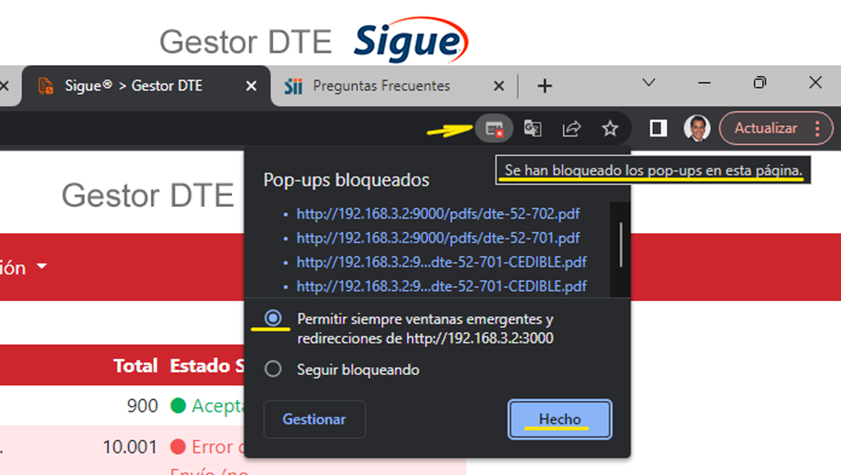Click the Sii favicon on second tab
This screenshot has width=841, height=475.
(x=293, y=86)
